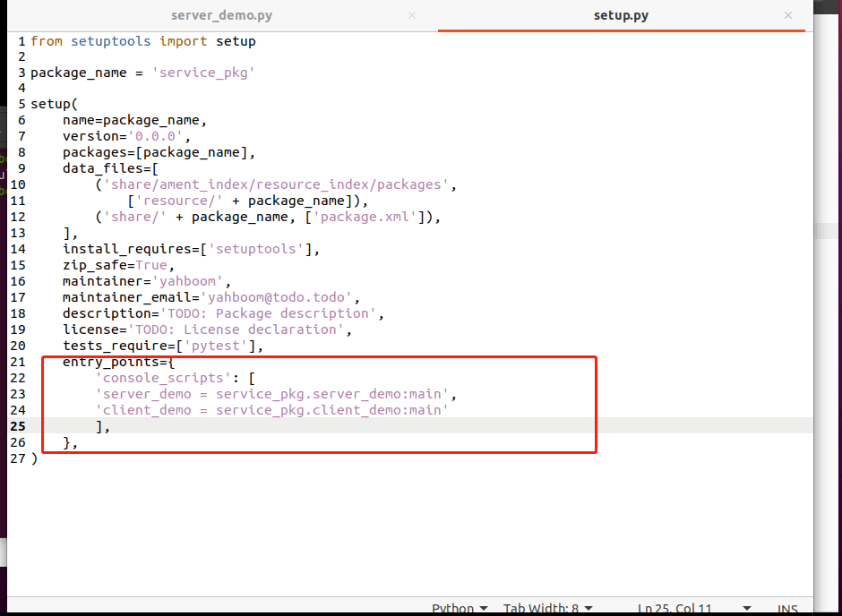Toggle the INS insert mode indicator

tap(787, 608)
